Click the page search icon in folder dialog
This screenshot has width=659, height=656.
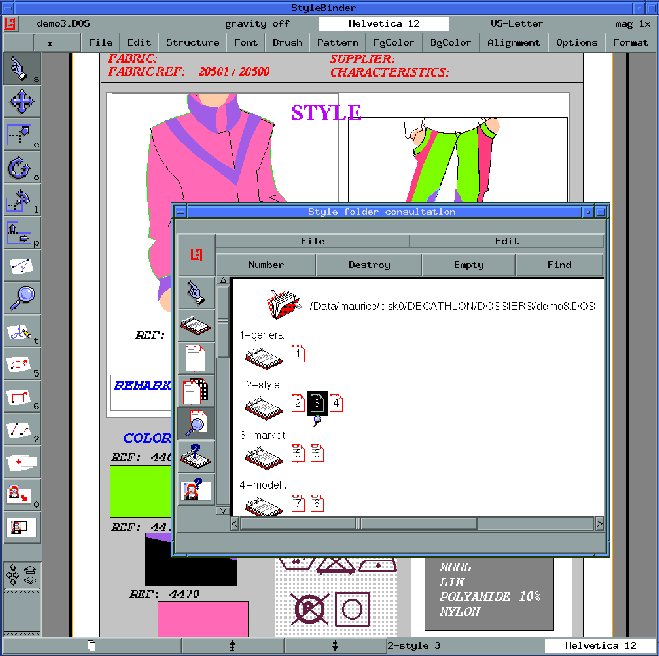click(195, 424)
